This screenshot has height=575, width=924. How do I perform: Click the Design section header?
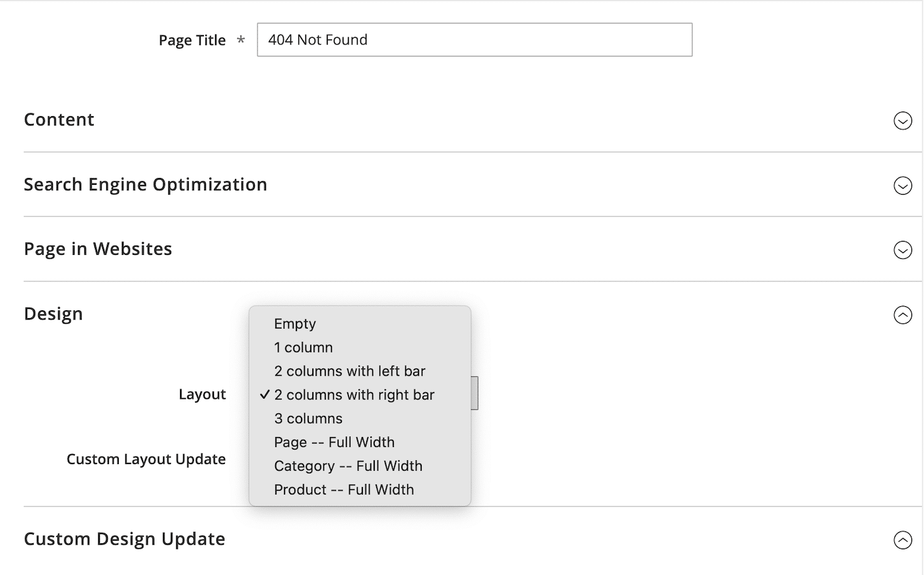point(53,314)
